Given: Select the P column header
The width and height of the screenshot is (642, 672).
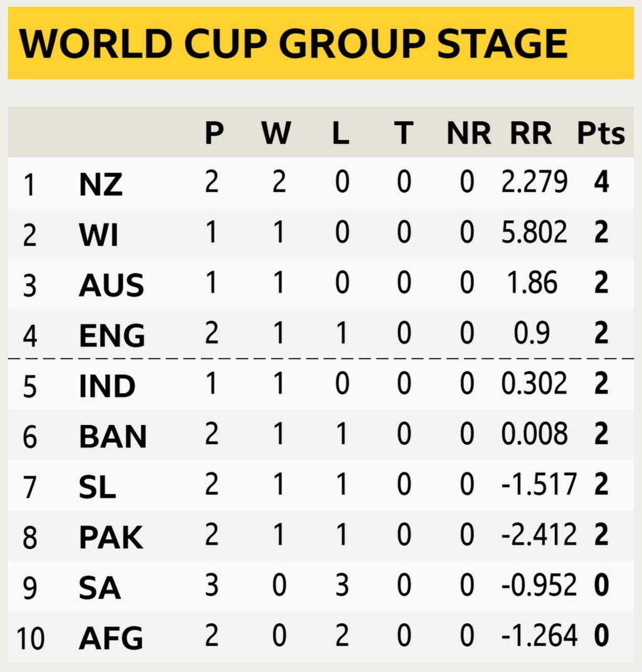Looking at the screenshot, I should coord(214,134).
